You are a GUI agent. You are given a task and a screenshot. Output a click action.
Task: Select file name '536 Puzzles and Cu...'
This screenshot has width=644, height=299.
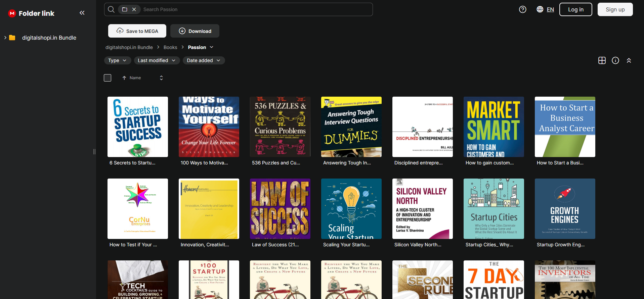coord(276,163)
